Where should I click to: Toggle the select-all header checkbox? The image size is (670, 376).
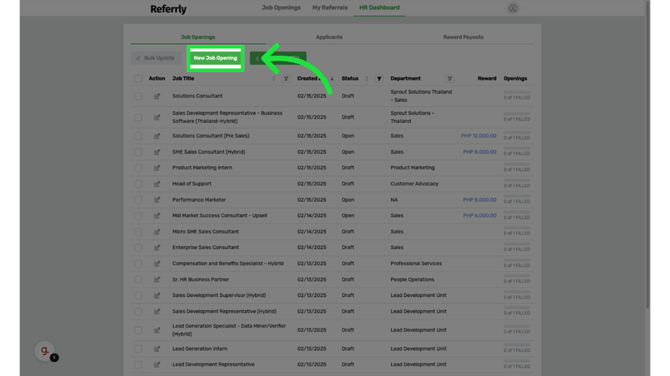tap(138, 79)
